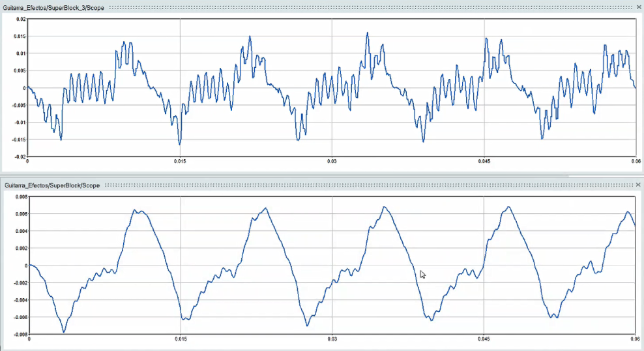The height and width of the screenshot is (351, 644).
Task: Select the 0.045 x-axis tick in upper plot
Action: pyautogui.click(x=484, y=161)
